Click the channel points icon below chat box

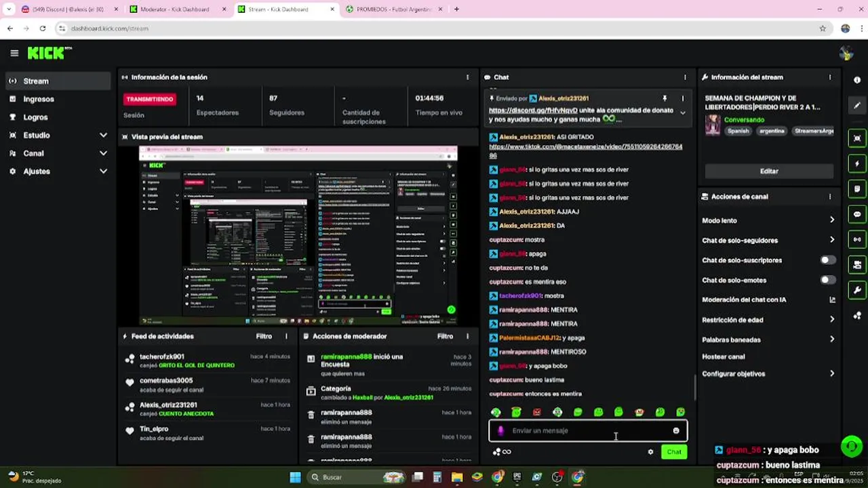pos(502,452)
